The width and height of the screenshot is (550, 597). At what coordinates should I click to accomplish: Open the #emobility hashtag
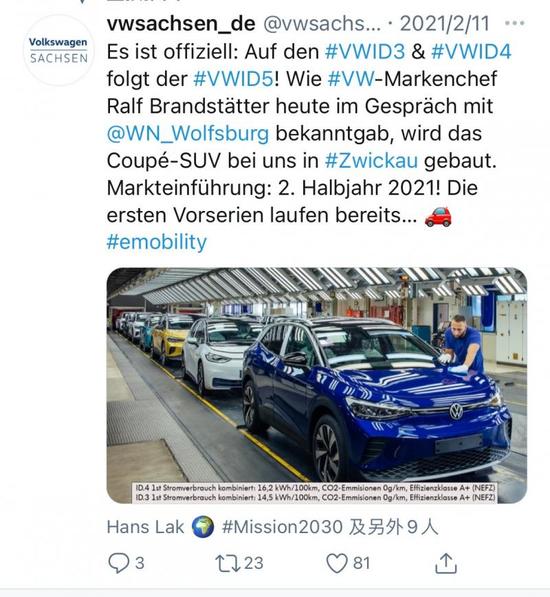coord(156,242)
